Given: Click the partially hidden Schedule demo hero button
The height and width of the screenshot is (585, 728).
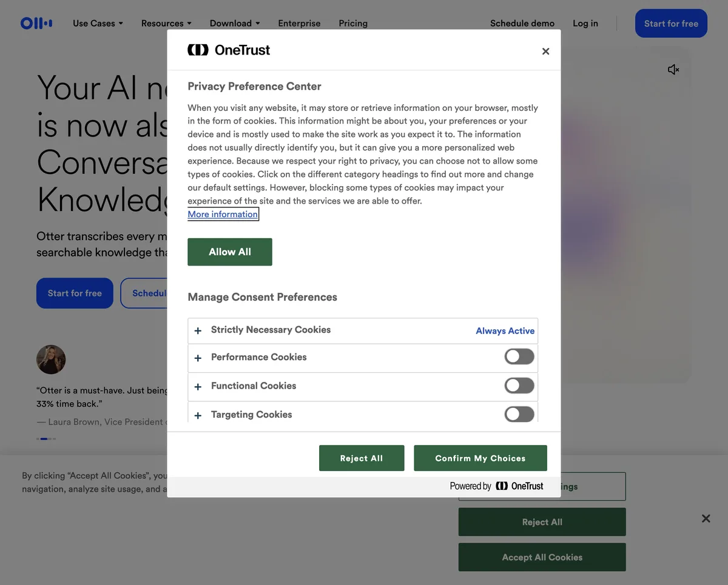Looking at the screenshot, I should pyautogui.click(x=144, y=293).
